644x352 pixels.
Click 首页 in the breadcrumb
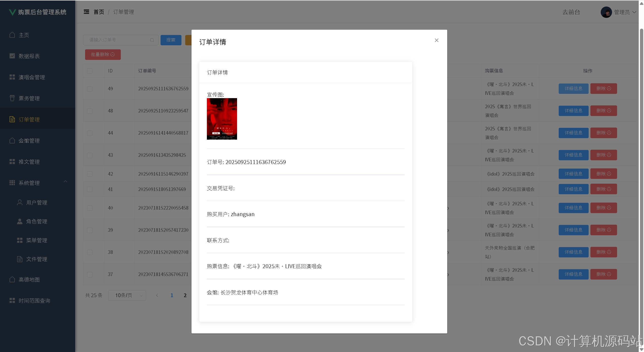point(99,12)
